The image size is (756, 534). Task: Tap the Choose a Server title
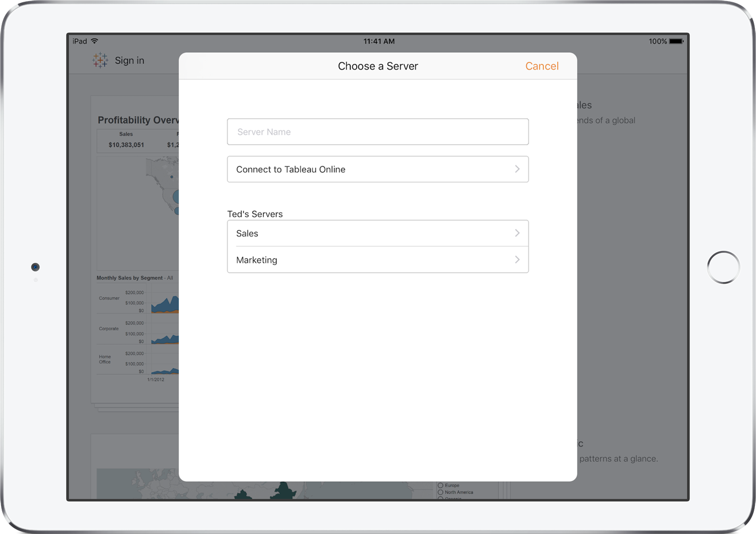point(378,66)
